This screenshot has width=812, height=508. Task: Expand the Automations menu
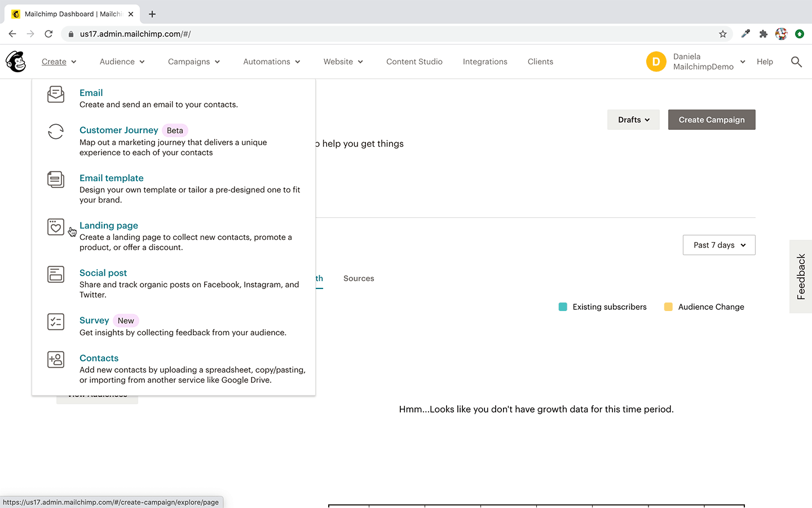(x=272, y=62)
